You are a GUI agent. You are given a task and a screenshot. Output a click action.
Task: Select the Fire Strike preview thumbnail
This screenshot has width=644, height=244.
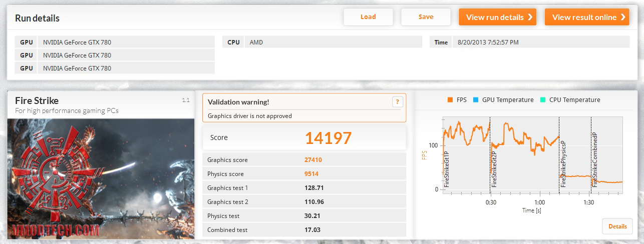pos(101,178)
